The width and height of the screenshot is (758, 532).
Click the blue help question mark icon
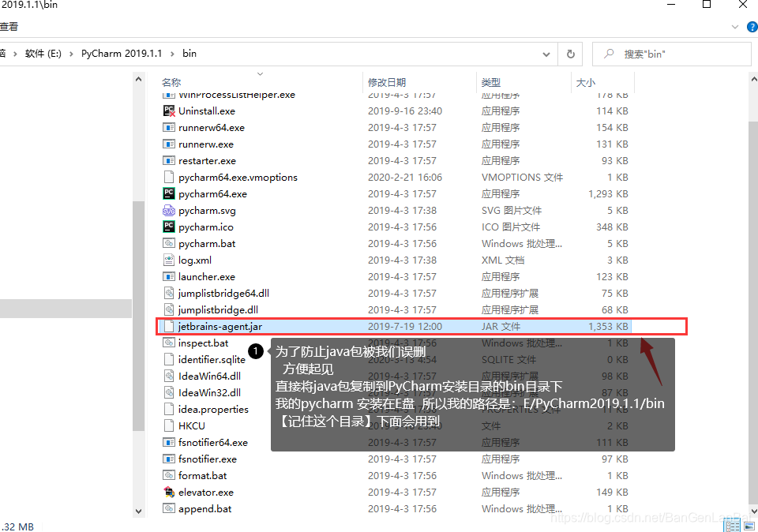pyautogui.click(x=752, y=27)
